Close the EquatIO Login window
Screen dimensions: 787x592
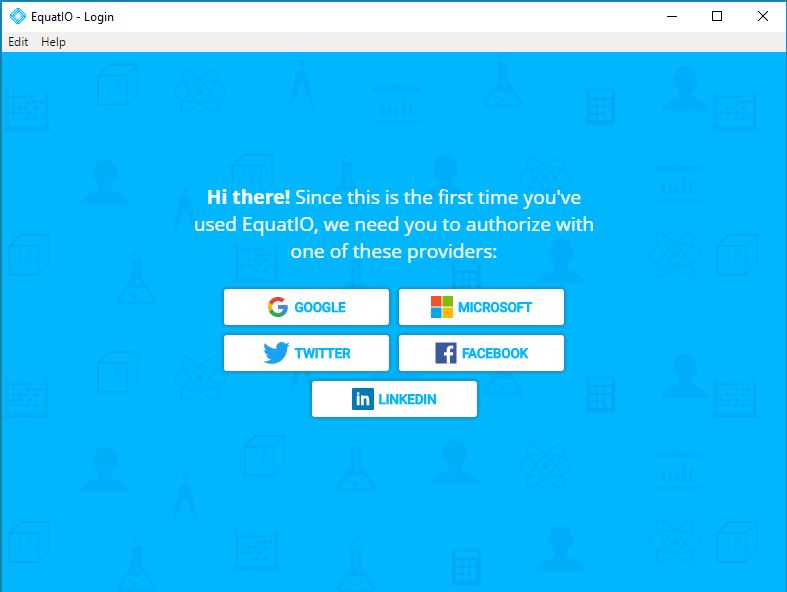tap(762, 17)
